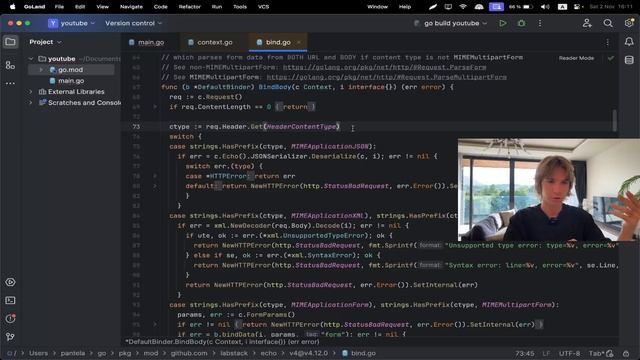Click HeaderContentType constant on line 73
This screenshot has height=360, width=640.
[x=302, y=127]
